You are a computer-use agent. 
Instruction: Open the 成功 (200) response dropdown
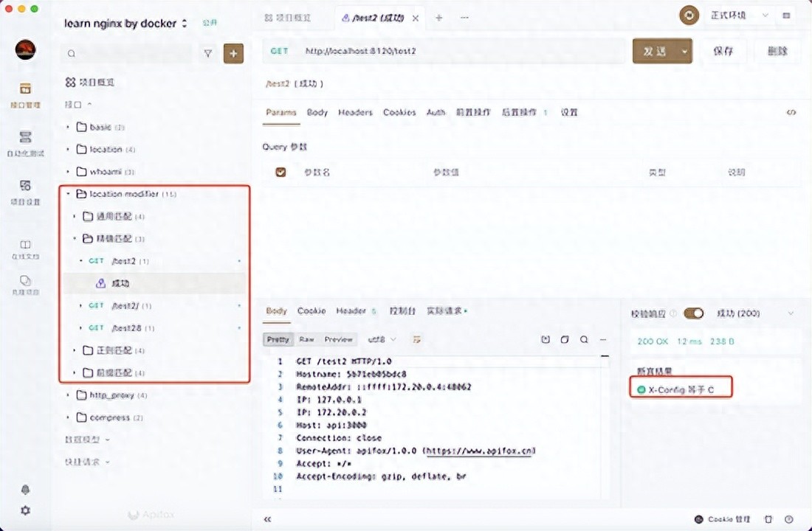tap(755, 313)
